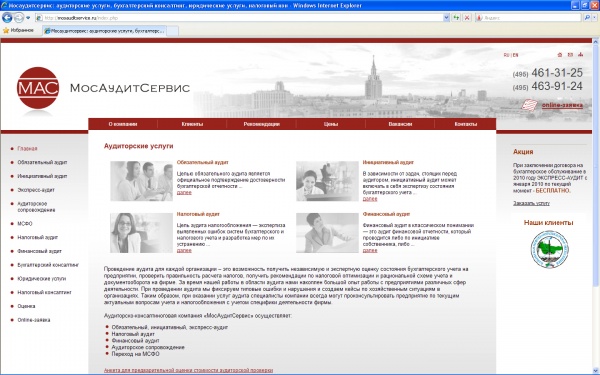Select Online-заявка in the left sidebar
Image resolution: width=600 pixels, height=375 pixels.
pyautogui.click(x=34, y=320)
